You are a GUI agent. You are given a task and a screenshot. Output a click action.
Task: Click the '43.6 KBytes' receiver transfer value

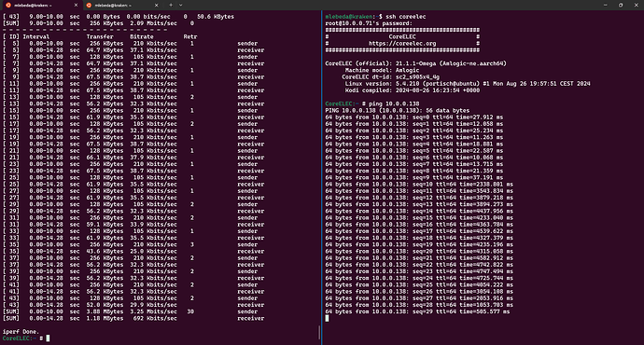(105, 252)
